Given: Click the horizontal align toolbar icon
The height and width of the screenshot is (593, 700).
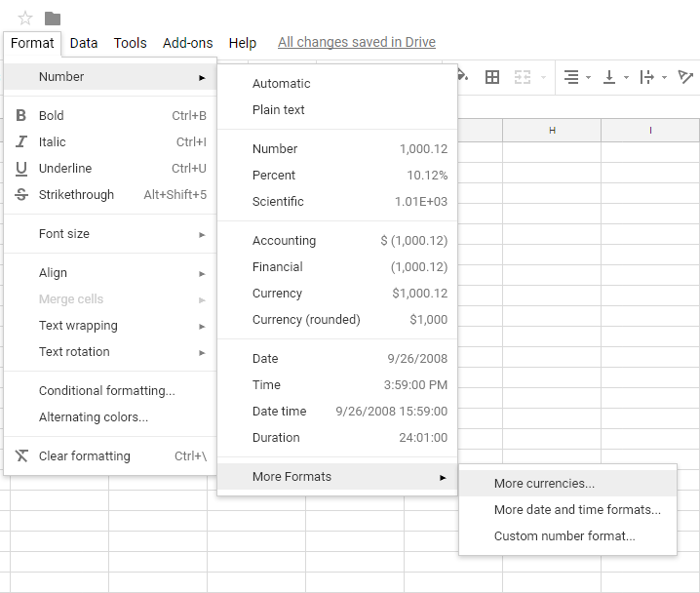Looking at the screenshot, I should tap(571, 77).
